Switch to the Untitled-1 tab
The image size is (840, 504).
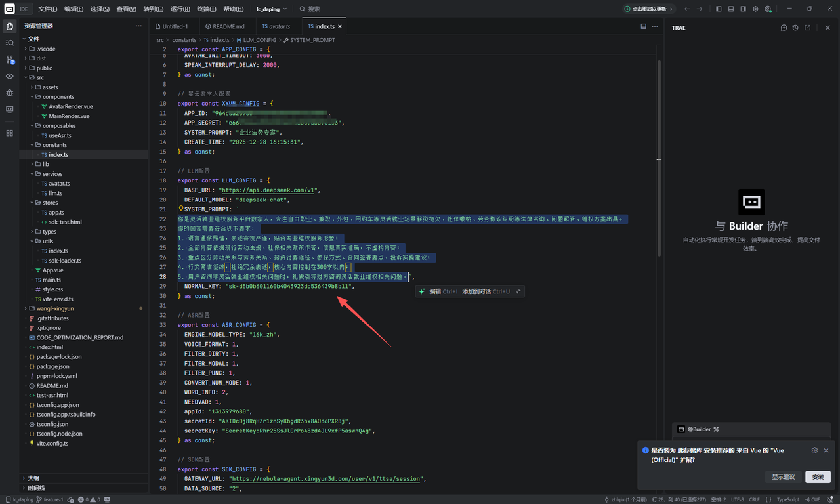pos(175,26)
